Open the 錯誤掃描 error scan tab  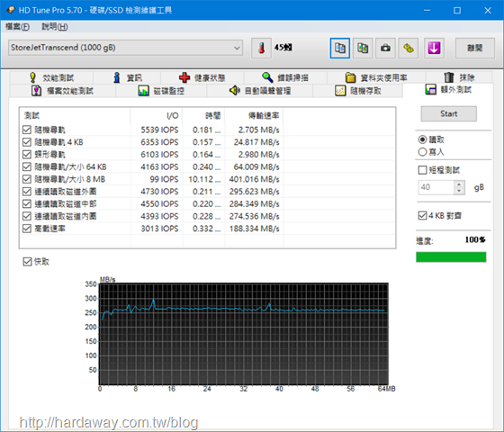coord(285,77)
